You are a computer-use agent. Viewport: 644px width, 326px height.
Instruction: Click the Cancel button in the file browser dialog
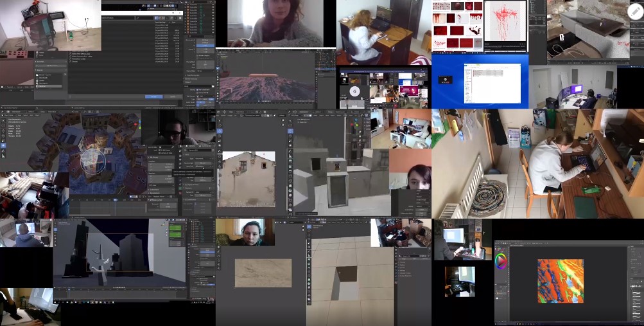(172, 96)
